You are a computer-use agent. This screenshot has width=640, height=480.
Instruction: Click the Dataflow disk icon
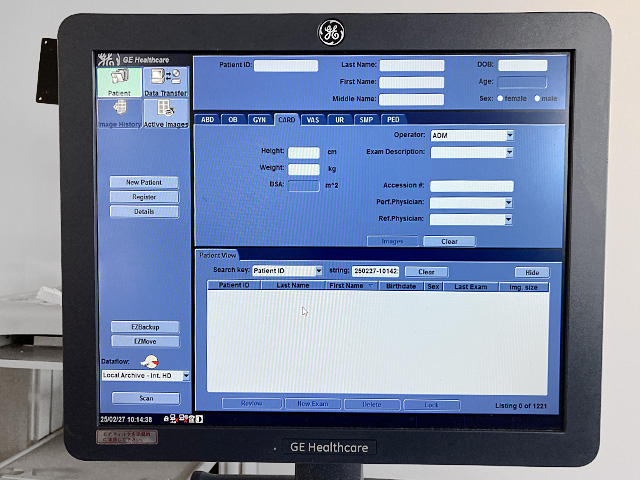[149, 361]
